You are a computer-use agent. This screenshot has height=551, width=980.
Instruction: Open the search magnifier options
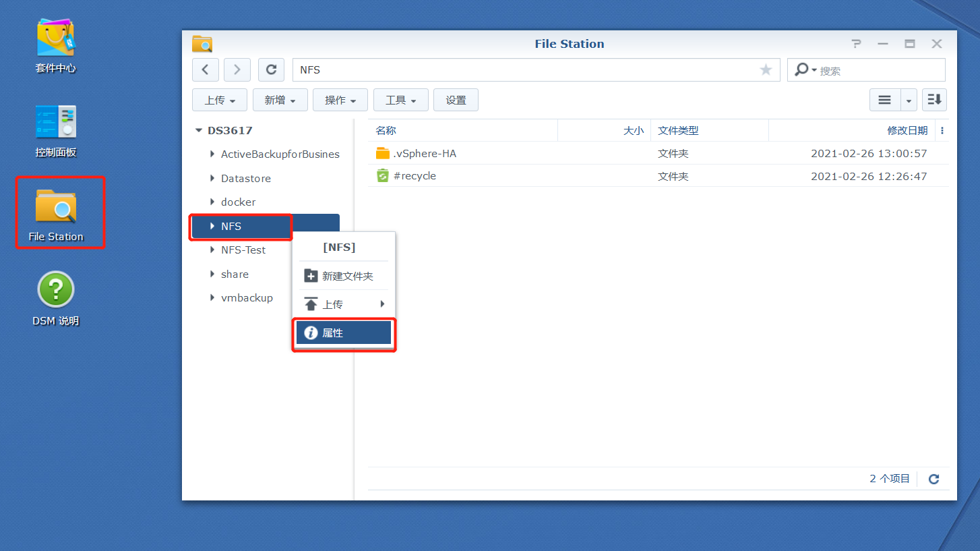point(805,69)
